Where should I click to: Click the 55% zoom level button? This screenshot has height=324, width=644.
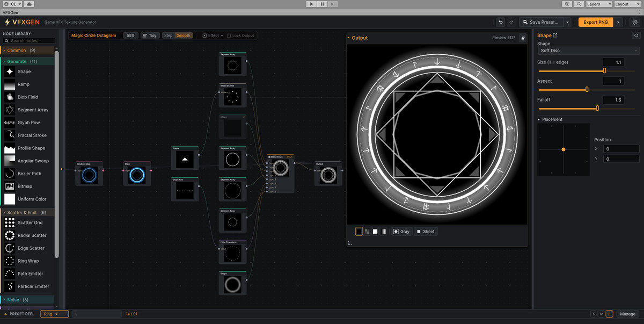(x=130, y=35)
